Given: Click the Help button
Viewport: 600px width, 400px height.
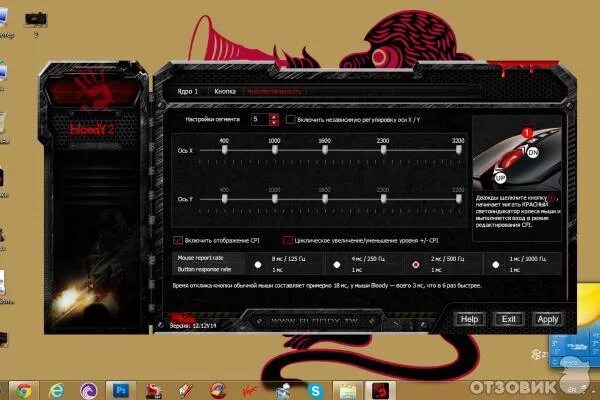Looking at the screenshot, I should tap(469, 319).
